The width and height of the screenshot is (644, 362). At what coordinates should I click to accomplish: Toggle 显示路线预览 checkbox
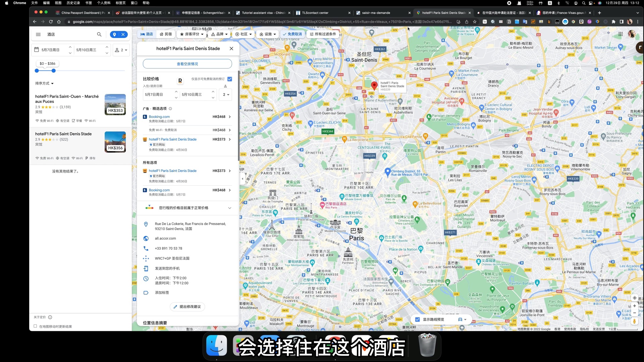(418, 319)
